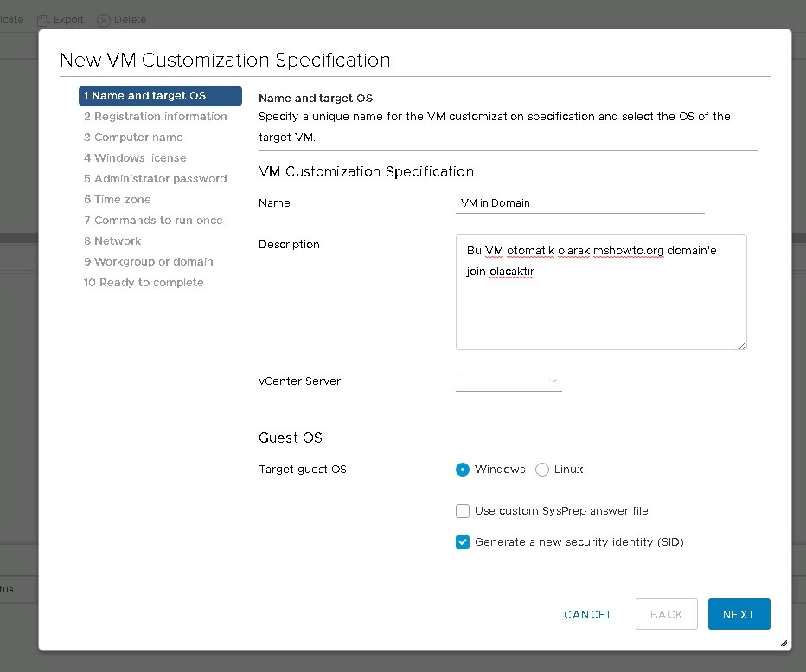Click the Description label
806x672 pixels.
point(289,245)
